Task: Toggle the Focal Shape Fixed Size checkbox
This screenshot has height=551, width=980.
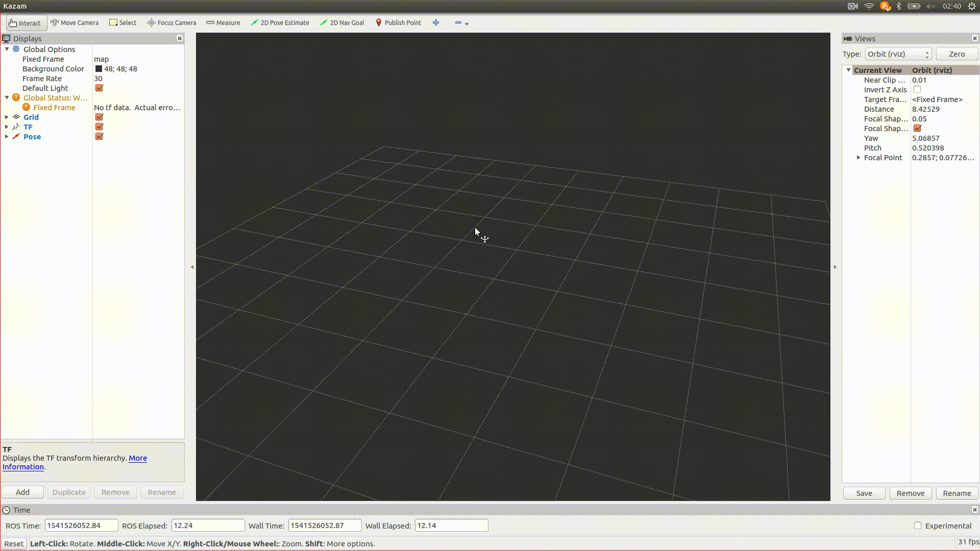Action: (917, 128)
